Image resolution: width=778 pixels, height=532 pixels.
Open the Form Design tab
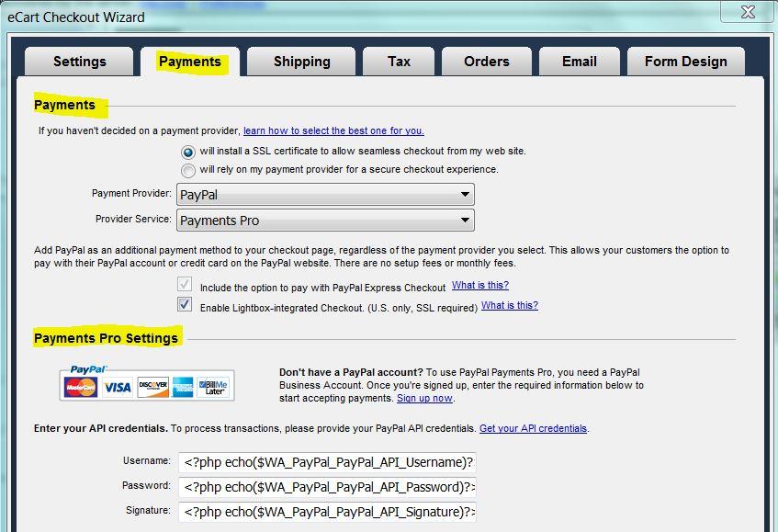(686, 62)
